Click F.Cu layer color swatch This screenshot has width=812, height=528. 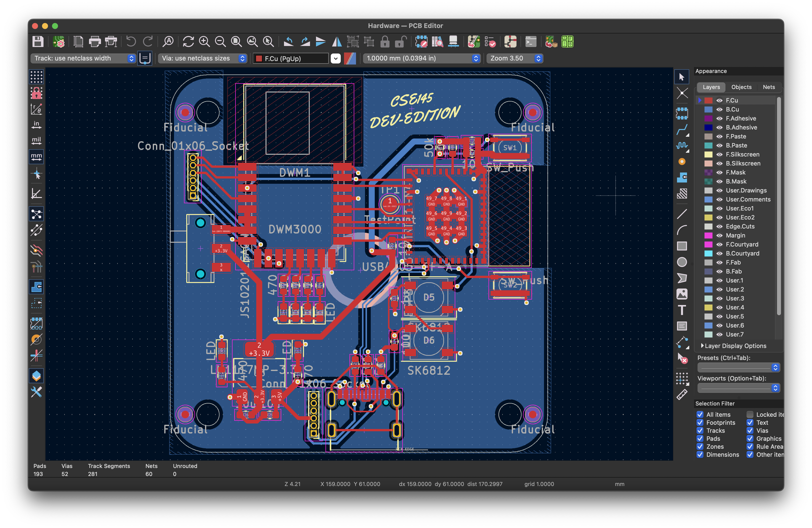[x=708, y=100]
